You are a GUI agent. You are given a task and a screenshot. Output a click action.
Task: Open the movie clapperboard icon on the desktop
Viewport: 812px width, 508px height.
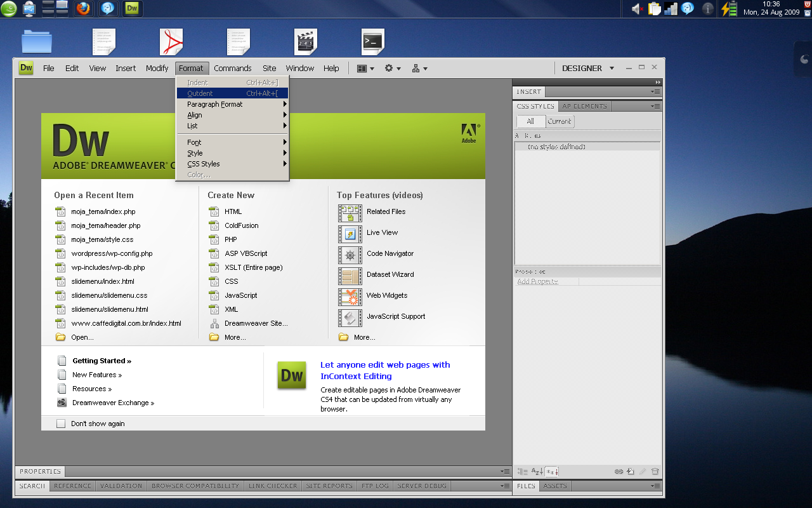tap(306, 42)
